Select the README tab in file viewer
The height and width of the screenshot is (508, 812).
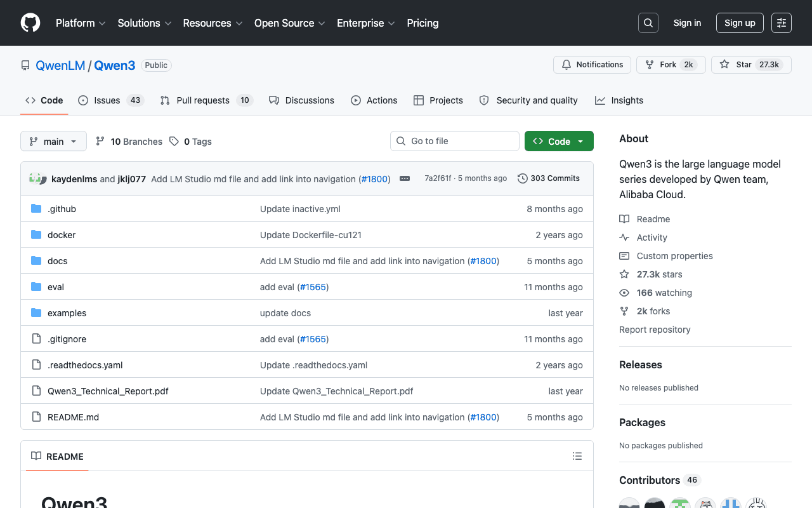pos(57,456)
